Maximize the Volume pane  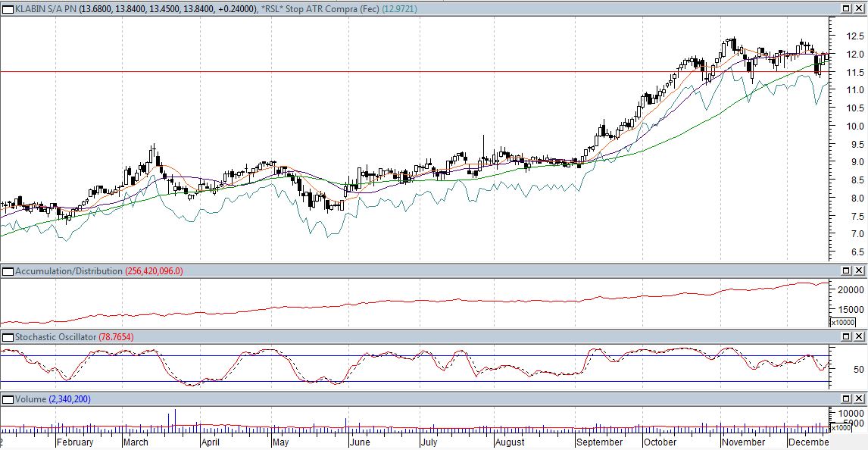click(x=846, y=399)
